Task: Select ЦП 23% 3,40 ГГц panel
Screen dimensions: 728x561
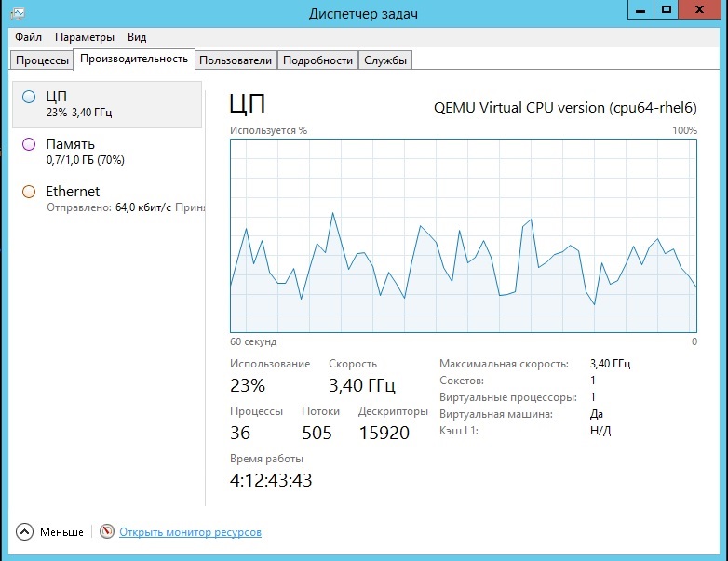Action: coord(107,104)
